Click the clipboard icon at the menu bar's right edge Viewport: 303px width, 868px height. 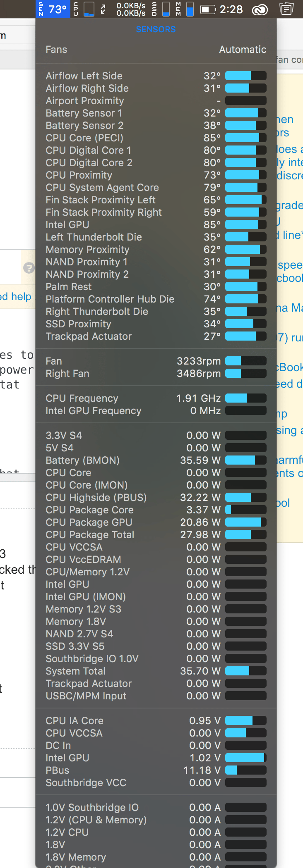(x=286, y=9)
